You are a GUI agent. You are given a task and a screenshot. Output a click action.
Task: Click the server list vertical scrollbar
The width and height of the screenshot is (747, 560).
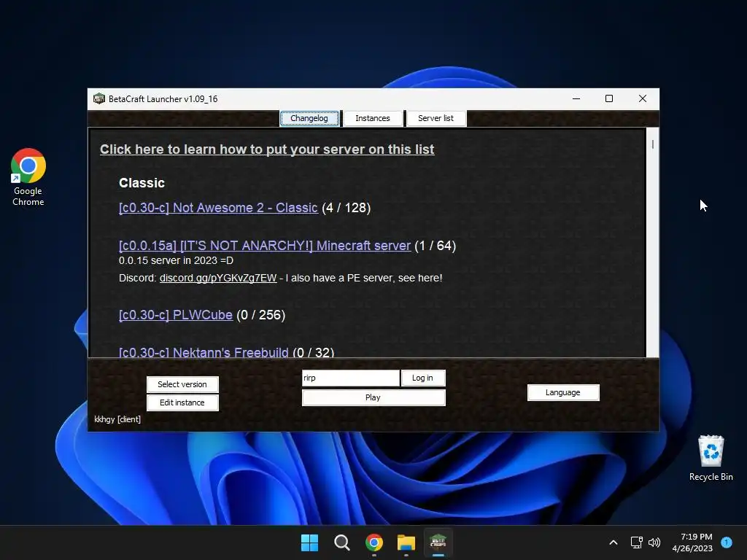click(652, 242)
